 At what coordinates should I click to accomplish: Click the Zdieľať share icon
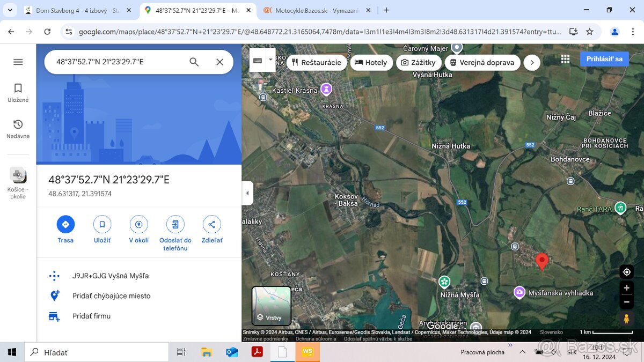pyautogui.click(x=211, y=224)
